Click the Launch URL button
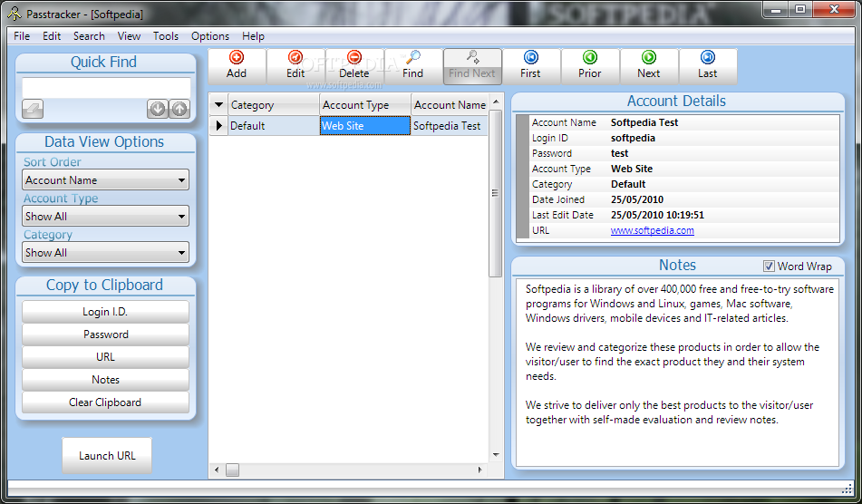Viewport: 862px width, 504px height. (x=107, y=456)
